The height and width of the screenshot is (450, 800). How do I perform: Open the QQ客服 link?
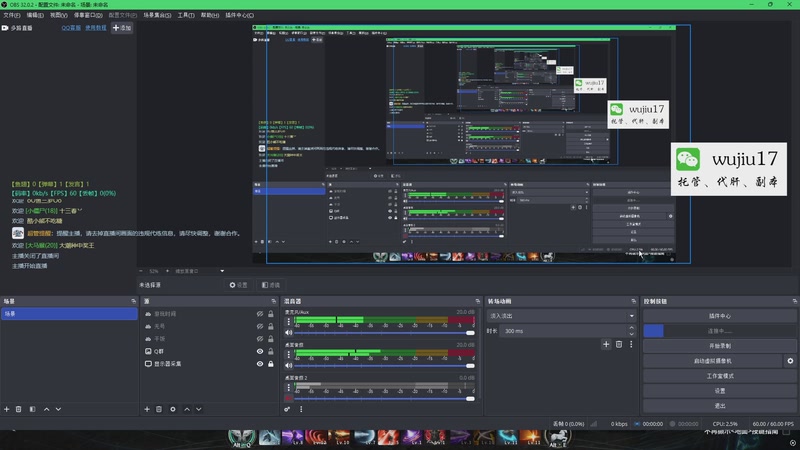71,28
